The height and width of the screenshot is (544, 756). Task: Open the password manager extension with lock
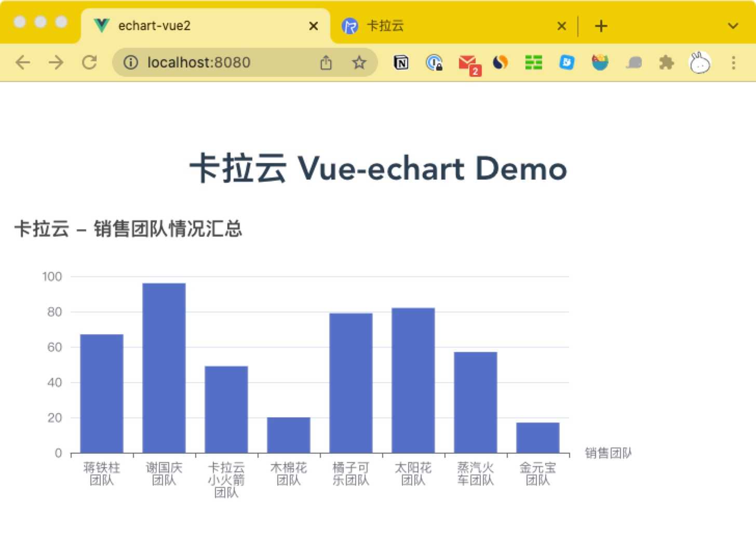[x=434, y=63]
